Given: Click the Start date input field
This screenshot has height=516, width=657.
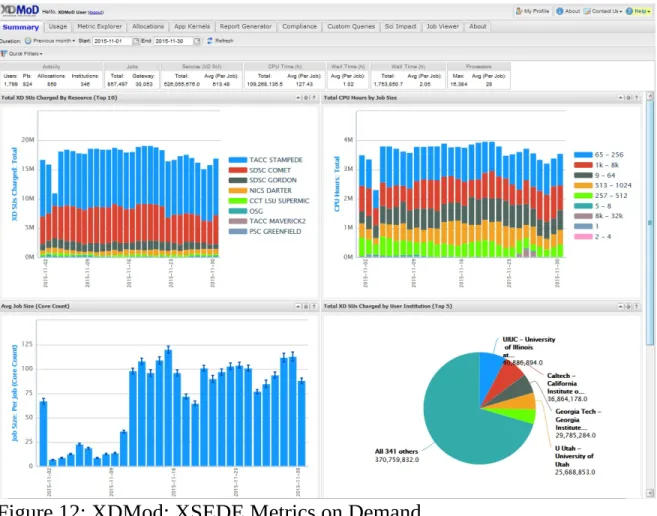Looking at the screenshot, I should coord(112,41).
